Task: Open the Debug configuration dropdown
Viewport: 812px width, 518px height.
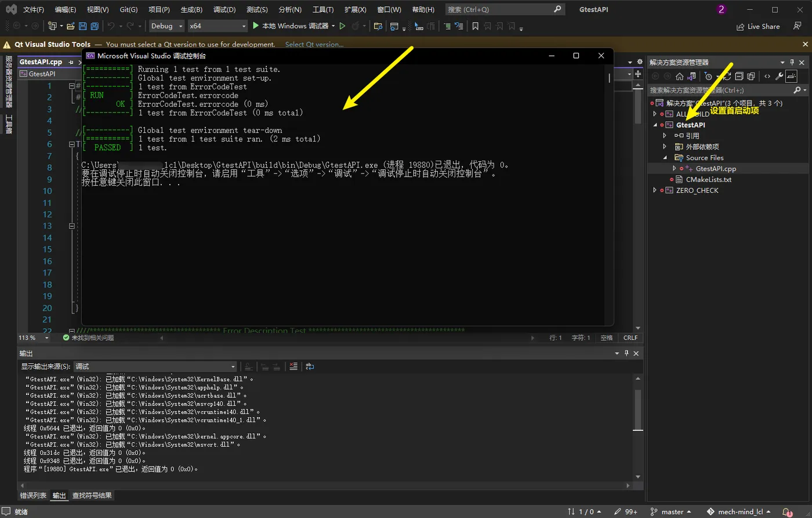Action: [x=166, y=26]
